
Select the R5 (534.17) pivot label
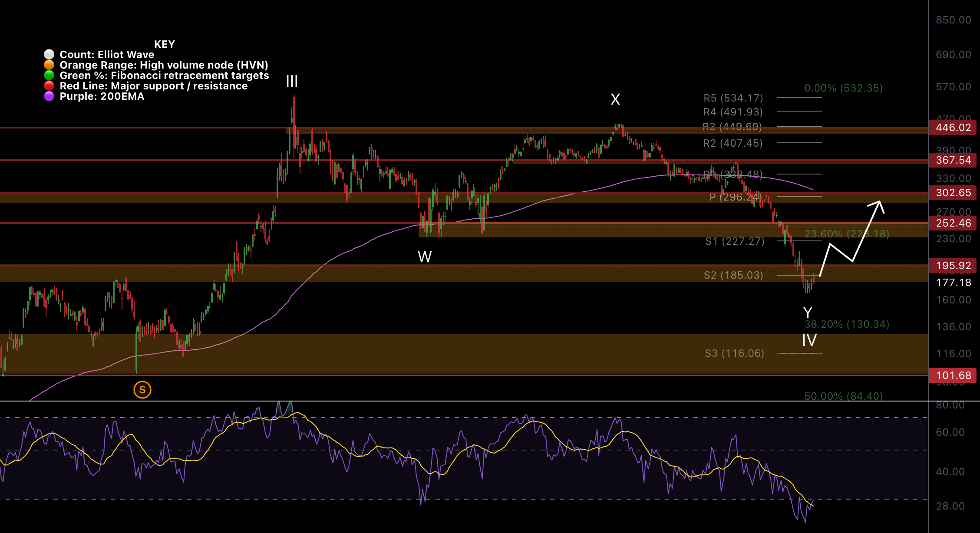coord(733,98)
